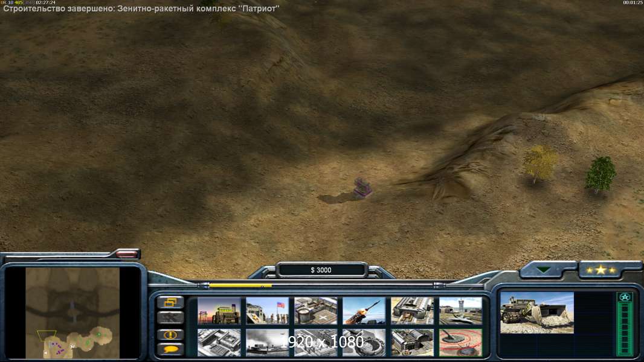Image resolution: width=644 pixels, height=362 pixels.
Task: Choose the Airfield with control tower icon
Action: tap(460, 310)
